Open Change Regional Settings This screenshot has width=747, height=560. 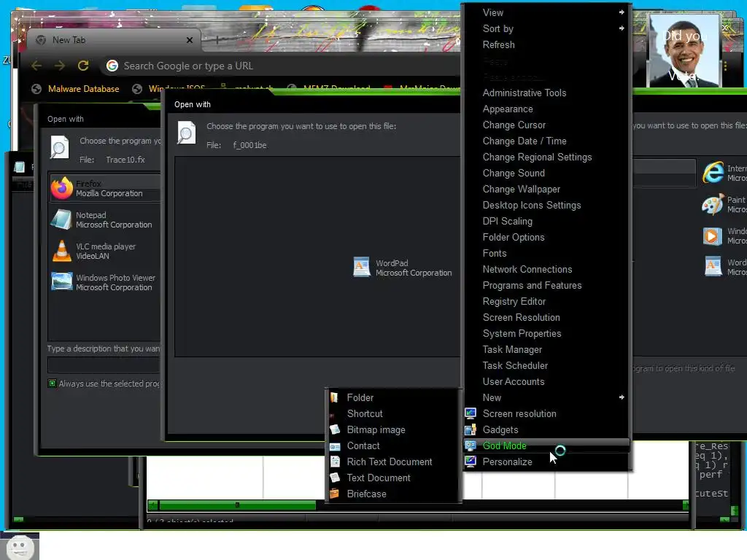[546, 157]
